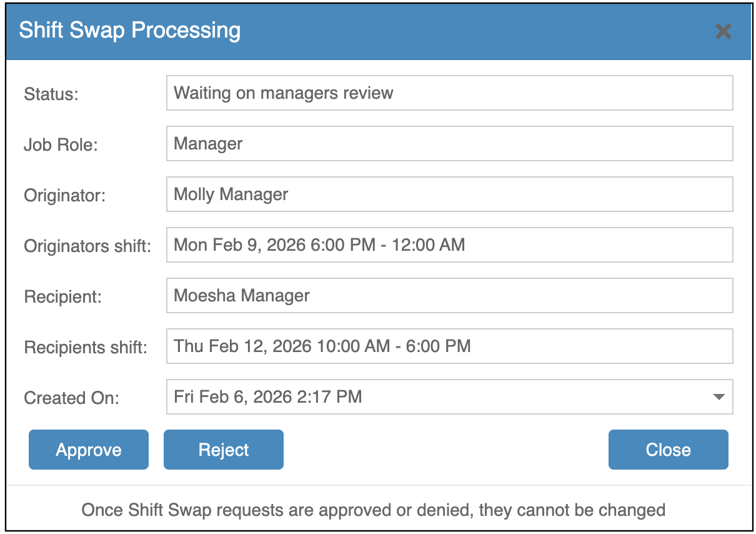
Task: Approve the shift swap request
Action: point(89,450)
